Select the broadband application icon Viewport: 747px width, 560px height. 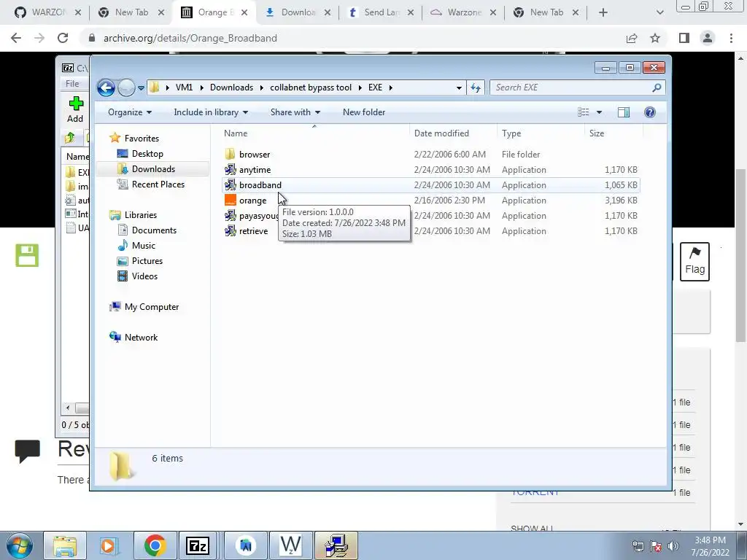pyautogui.click(x=231, y=184)
